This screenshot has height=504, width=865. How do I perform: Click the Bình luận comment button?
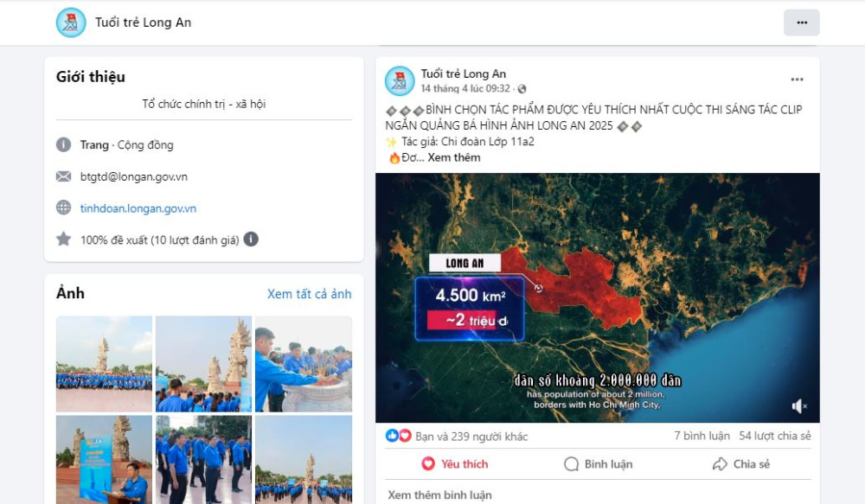pos(598,463)
